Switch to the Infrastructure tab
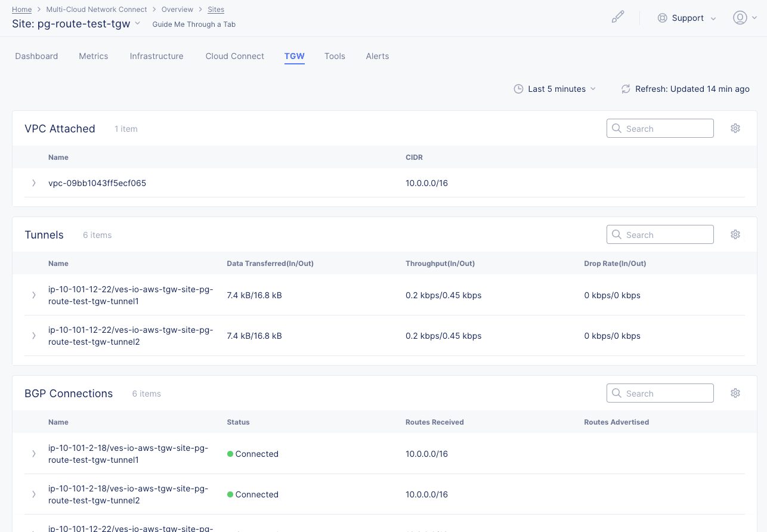This screenshot has width=767, height=532. tap(157, 56)
